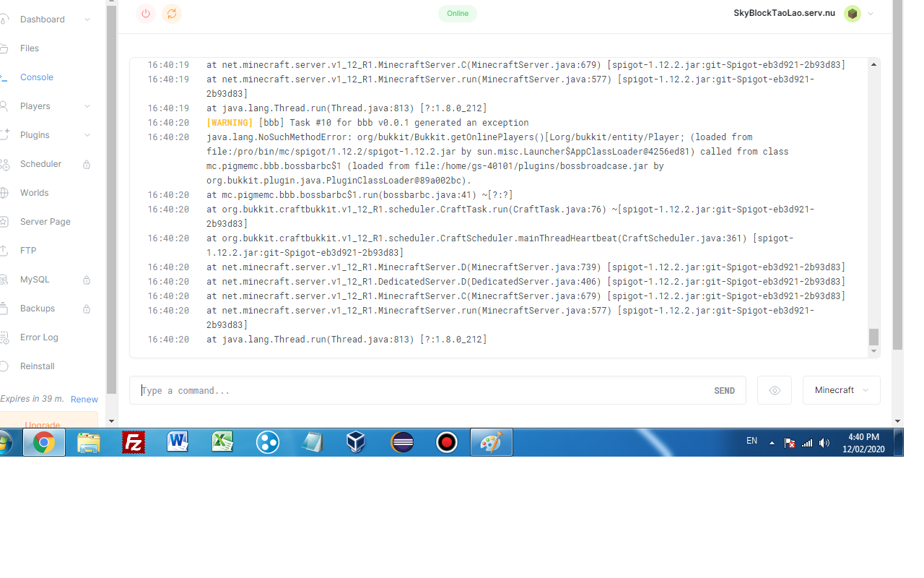Open the network signal tray icon
The width and height of the screenshot is (924, 578).
[x=807, y=443]
